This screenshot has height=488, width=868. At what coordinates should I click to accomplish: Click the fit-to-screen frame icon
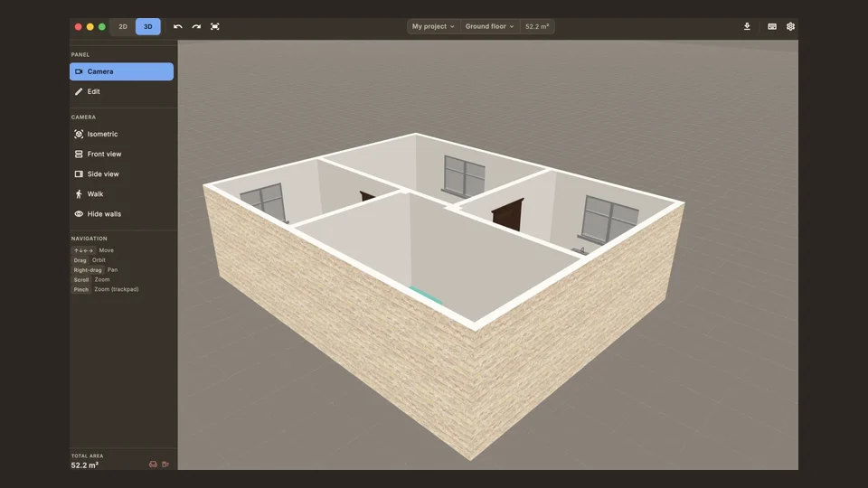[215, 26]
